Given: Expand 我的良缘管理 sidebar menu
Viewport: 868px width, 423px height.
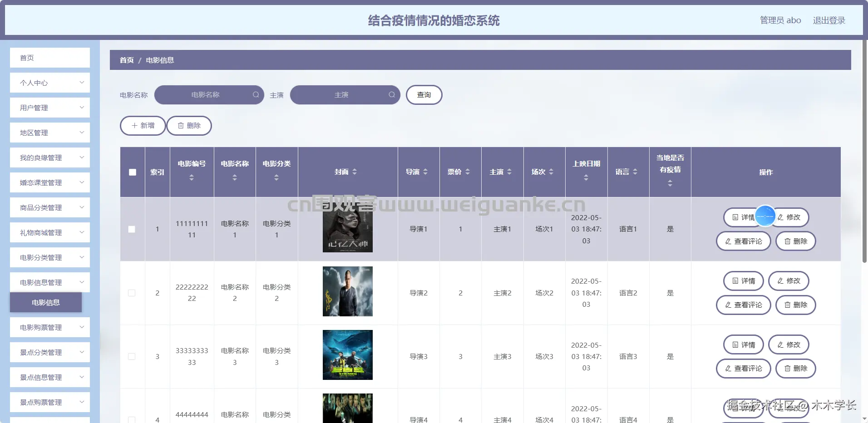Looking at the screenshot, I should 50,157.
